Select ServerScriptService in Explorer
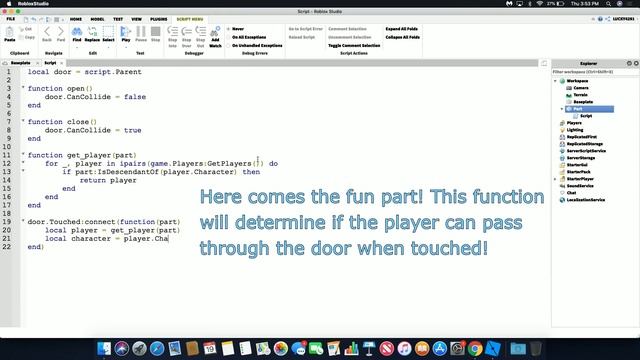The height and width of the screenshot is (360, 640). coord(586,151)
